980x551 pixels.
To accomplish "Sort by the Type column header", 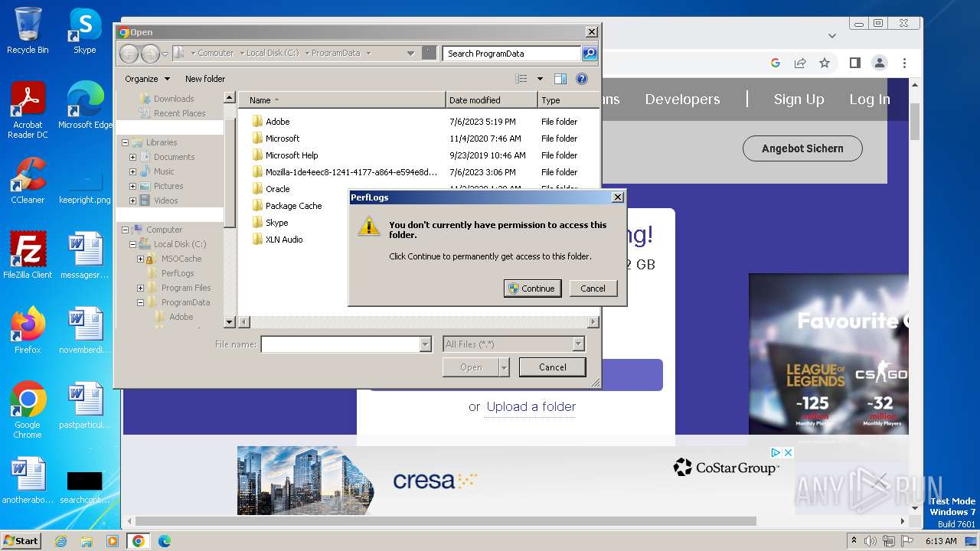I will pyautogui.click(x=568, y=100).
